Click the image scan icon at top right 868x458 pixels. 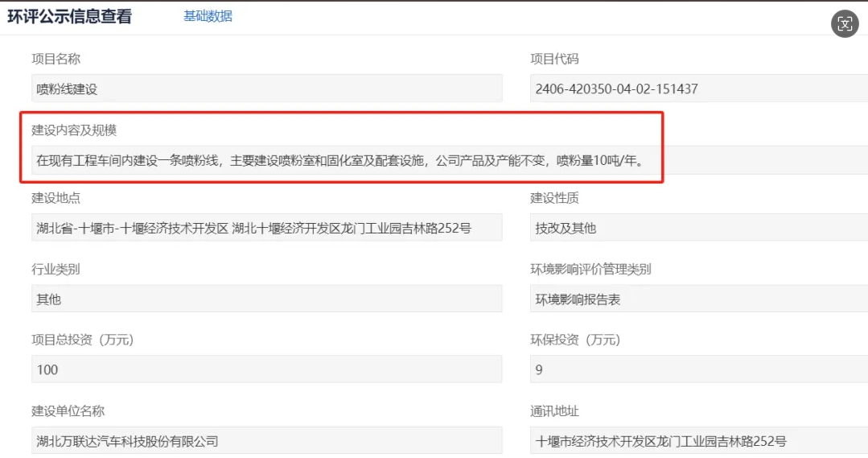(845, 23)
